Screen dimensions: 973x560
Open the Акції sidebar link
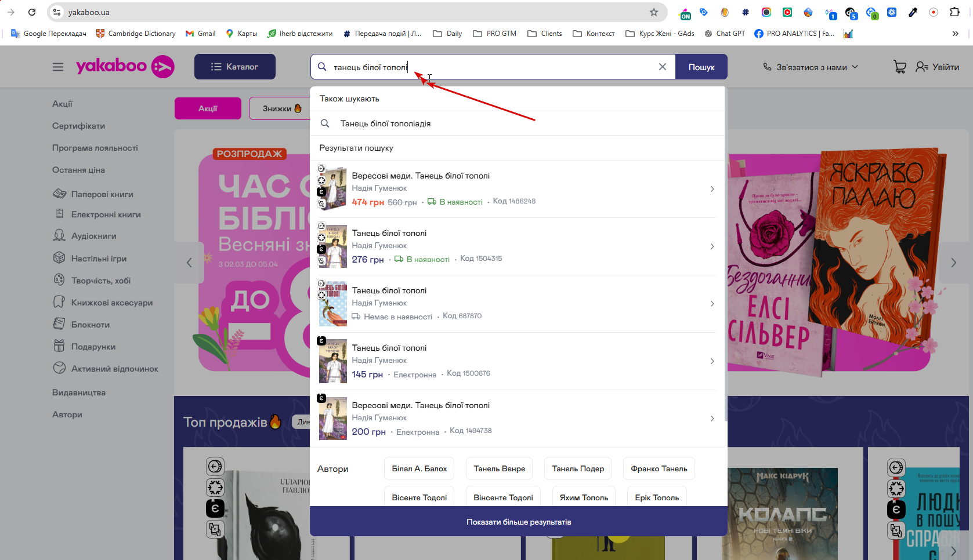[62, 104]
